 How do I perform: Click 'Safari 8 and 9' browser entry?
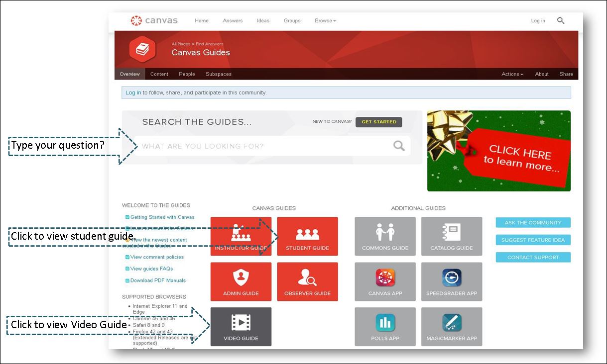coord(148,325)
